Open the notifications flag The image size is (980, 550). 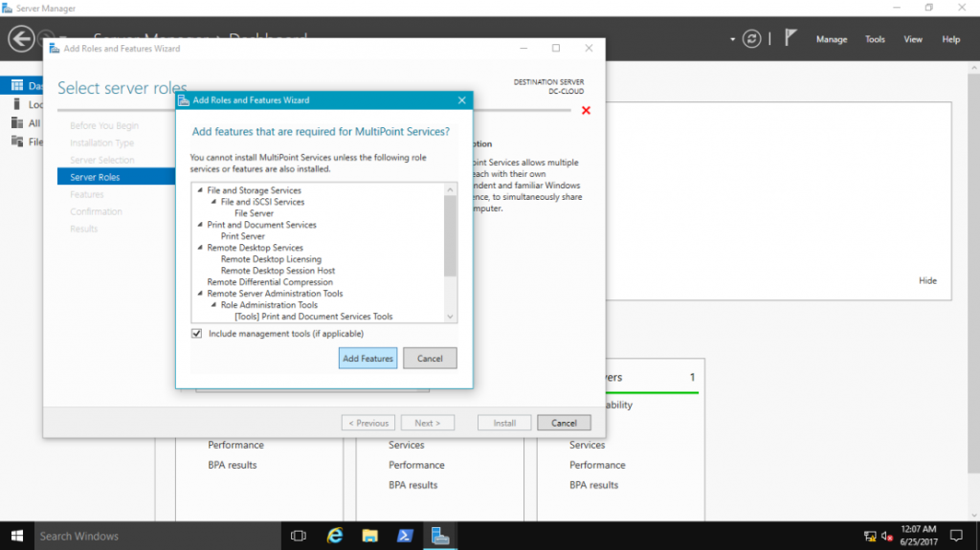point(791,37)
